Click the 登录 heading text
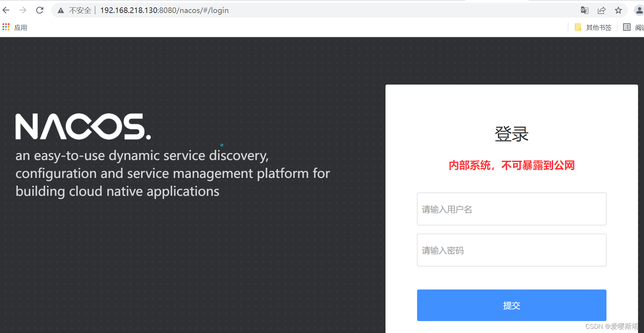The height and width of the screenshot is (333, 644). click(x=511, y=134)
